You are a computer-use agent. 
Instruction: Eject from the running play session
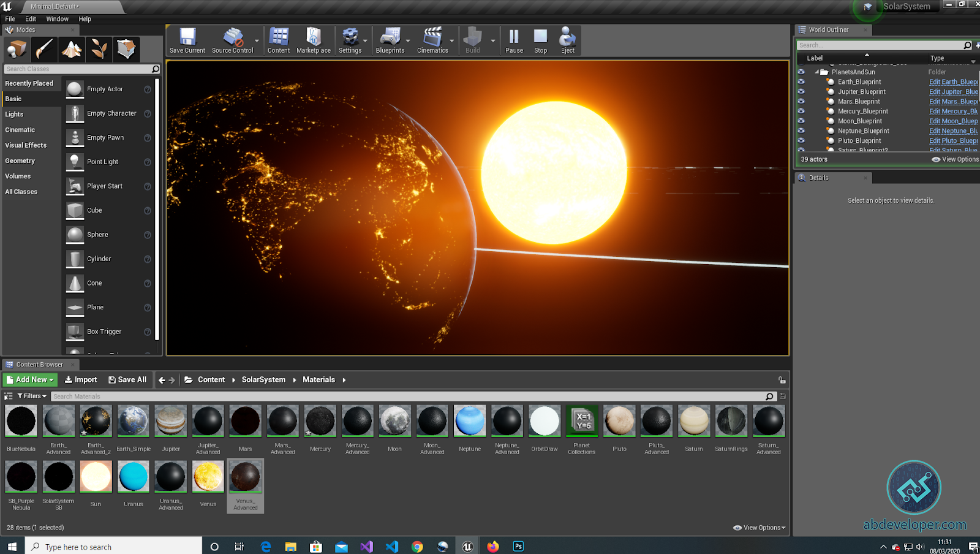(x=567, y=38)
